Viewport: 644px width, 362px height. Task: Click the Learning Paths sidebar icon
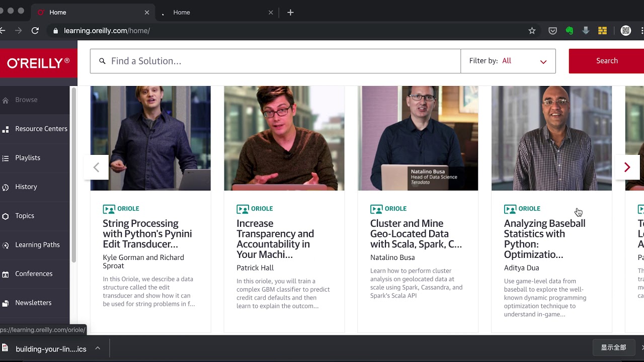tap(6, 245)
